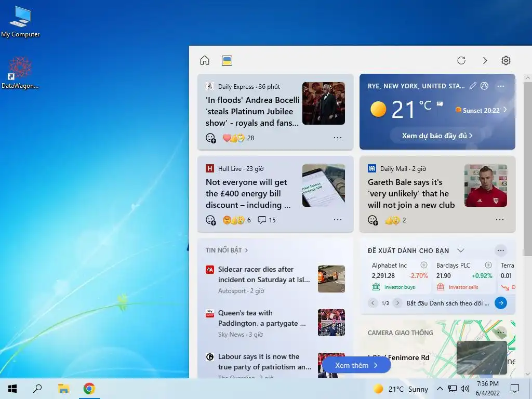Open full forecast 'Xem dự báo đầy đủ'

click(437, 136)
